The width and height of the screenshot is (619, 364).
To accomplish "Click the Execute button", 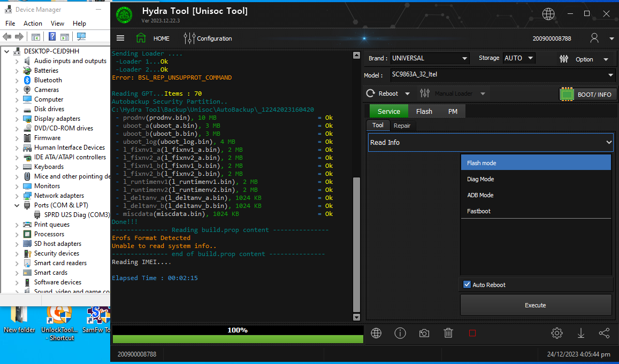I will 536,305.
